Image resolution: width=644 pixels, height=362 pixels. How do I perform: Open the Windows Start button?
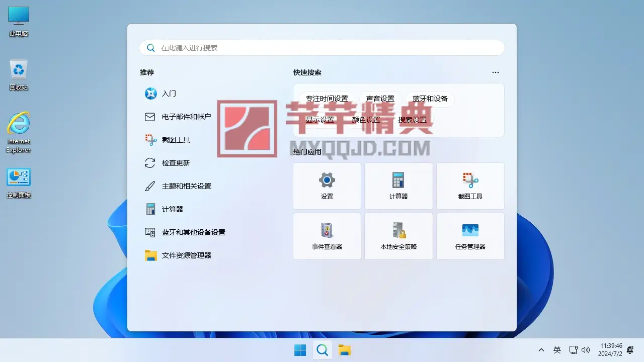(300, 350)
